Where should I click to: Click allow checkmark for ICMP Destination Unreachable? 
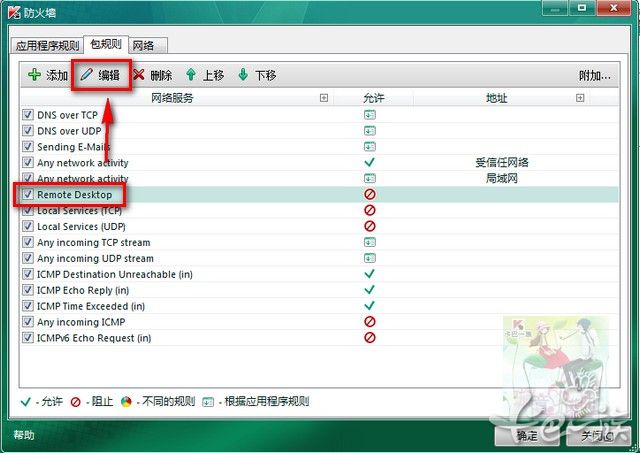(x=370, y=274)
